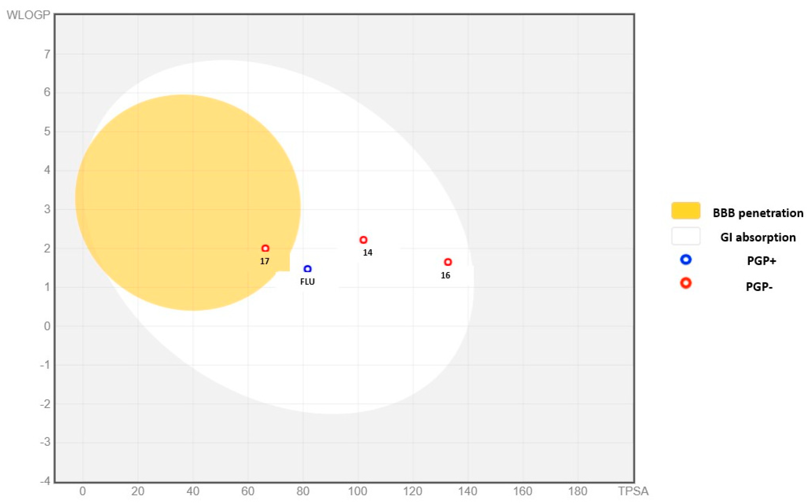Screen dimensions: 812x504
Task: Click the yellow BBB ellipse region
Action: tap(187, 200)
